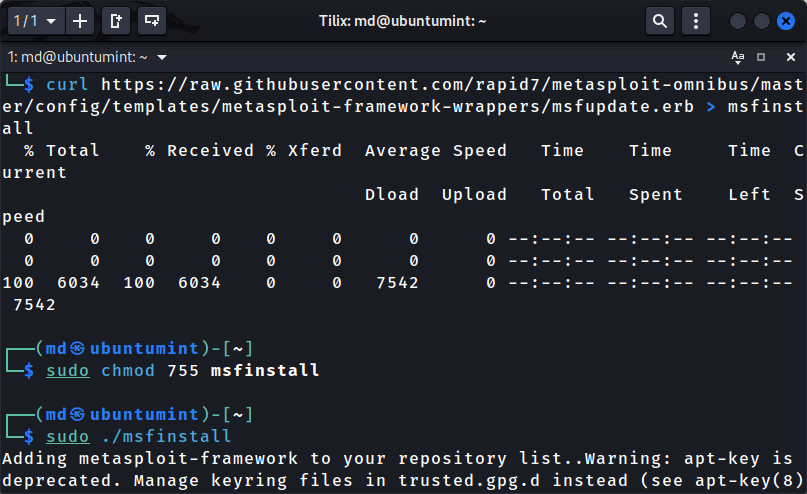Click the window title 'Tilix: md@ubuntumint: ~'
The image size is (807, 494).
[402, 21]
